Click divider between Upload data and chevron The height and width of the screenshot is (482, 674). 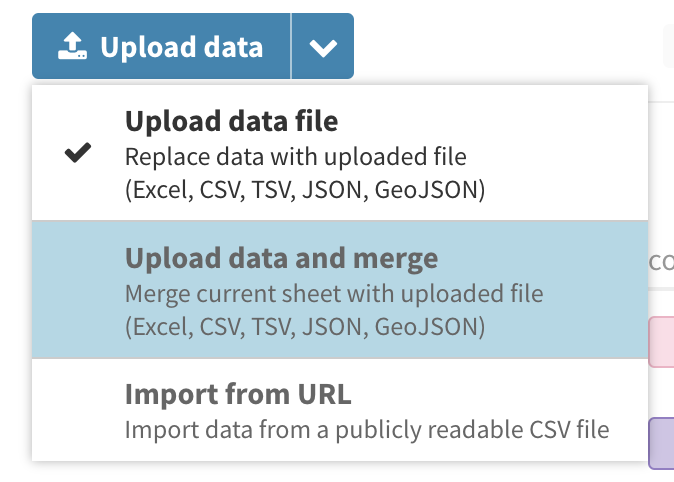pyautogui.click(x=291, y=46)
